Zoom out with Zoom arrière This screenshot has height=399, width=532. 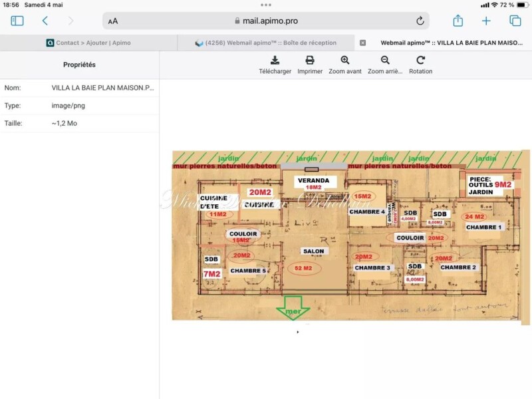(x=385, y=65)
